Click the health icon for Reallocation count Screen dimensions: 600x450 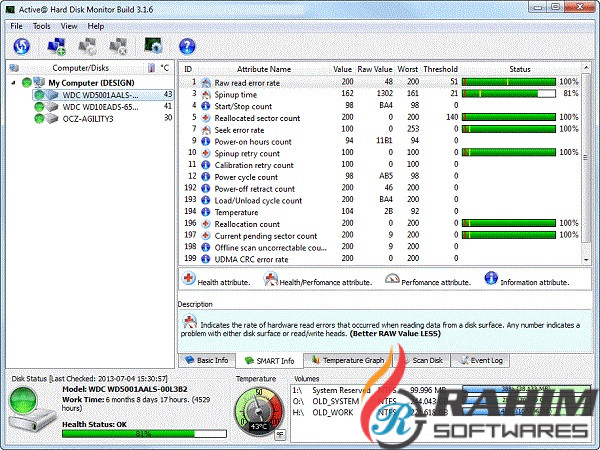[206, 224]
